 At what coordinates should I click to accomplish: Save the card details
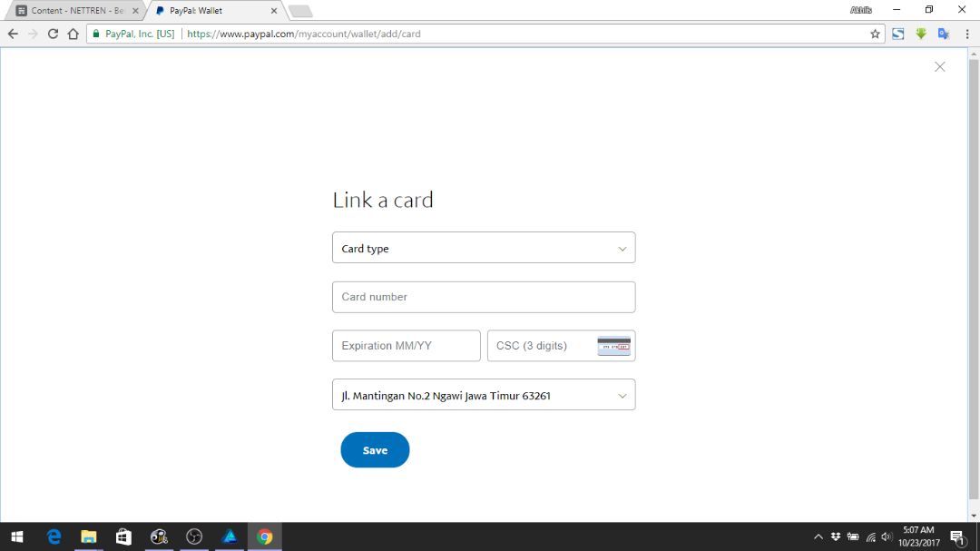(x=375, y=449)
